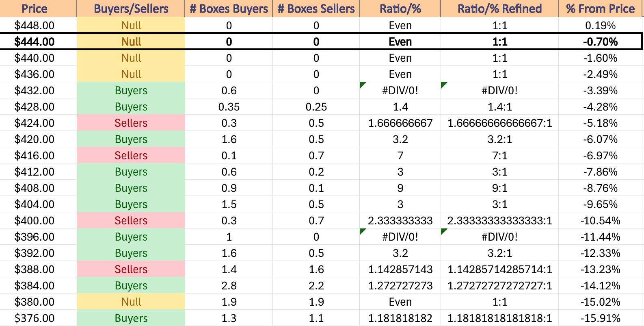Viewport: 644px width, 326px height.
Task: Click the 0.19% from price cell
Action: point(600,25)
